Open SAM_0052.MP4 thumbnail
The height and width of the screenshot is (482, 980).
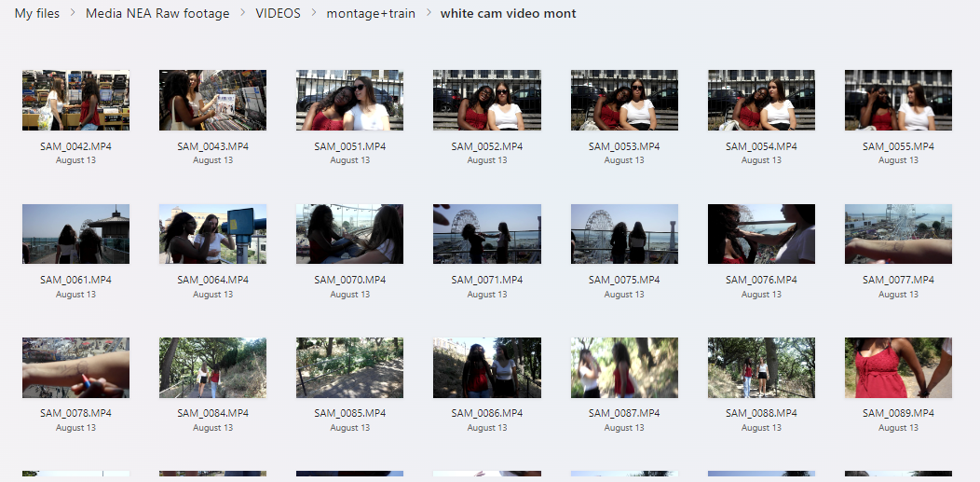487,100
